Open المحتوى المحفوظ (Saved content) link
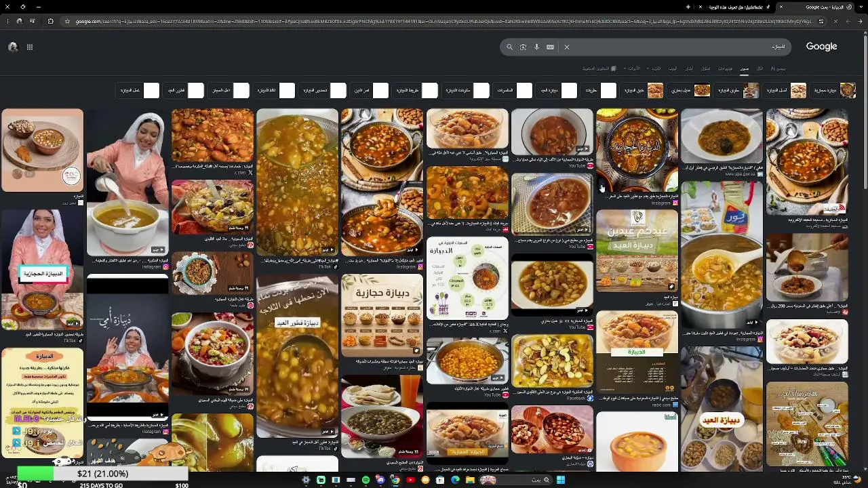 click(600, 68)
